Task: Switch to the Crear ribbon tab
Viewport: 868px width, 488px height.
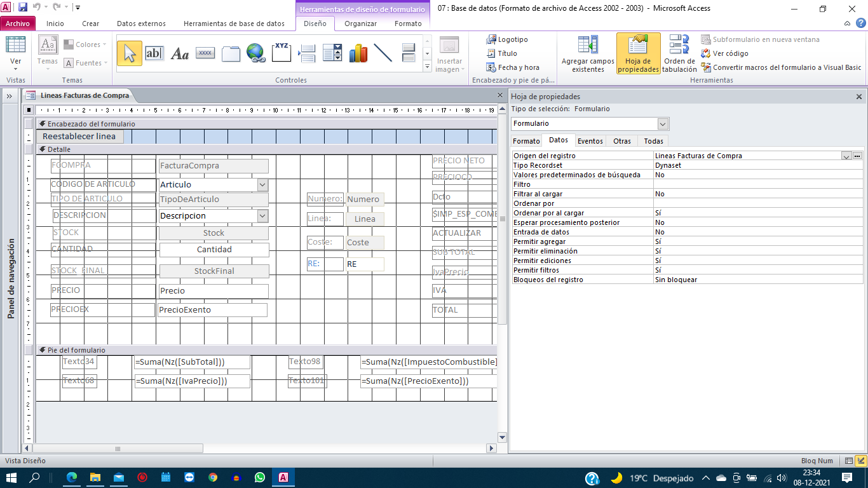Action: click(91, 24)
